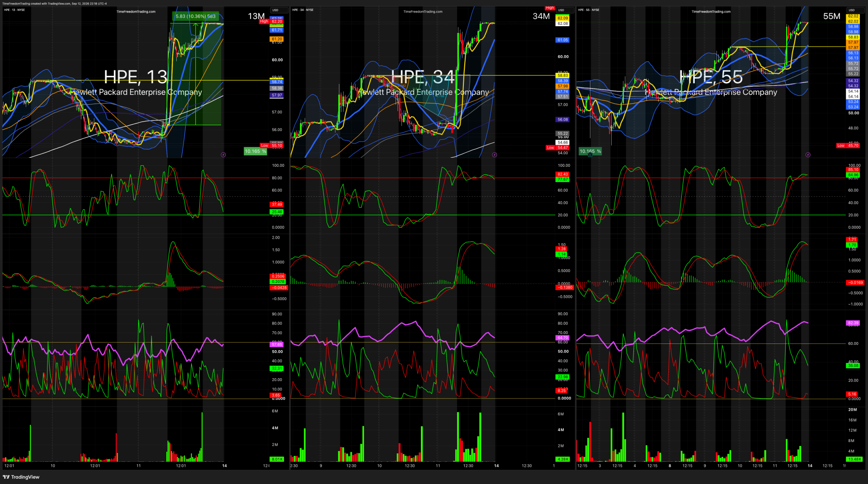Select the 5.83 (10.36%) 583 measurement label
This screenshot has height=484, width=868.
196,16
